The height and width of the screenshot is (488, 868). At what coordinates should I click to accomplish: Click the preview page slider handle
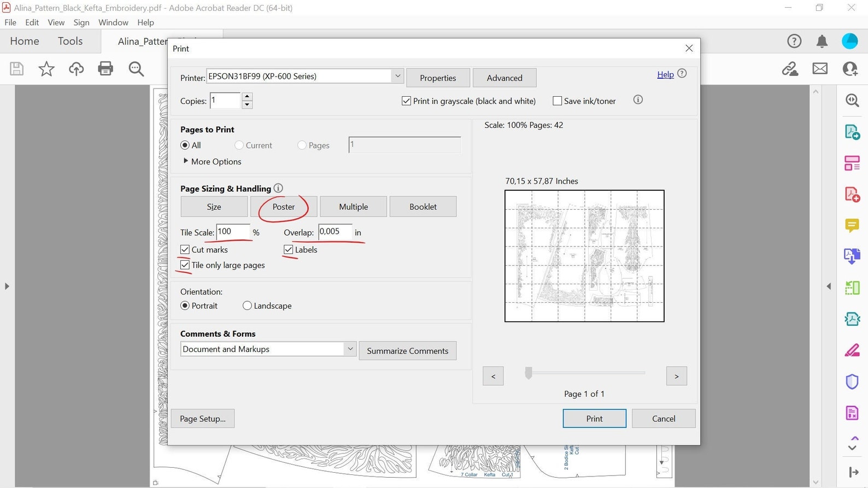(x=529, y=373)
